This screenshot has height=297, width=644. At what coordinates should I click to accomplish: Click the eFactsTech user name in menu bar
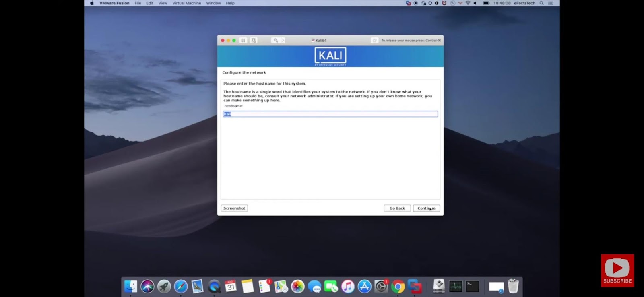(524, 3)
